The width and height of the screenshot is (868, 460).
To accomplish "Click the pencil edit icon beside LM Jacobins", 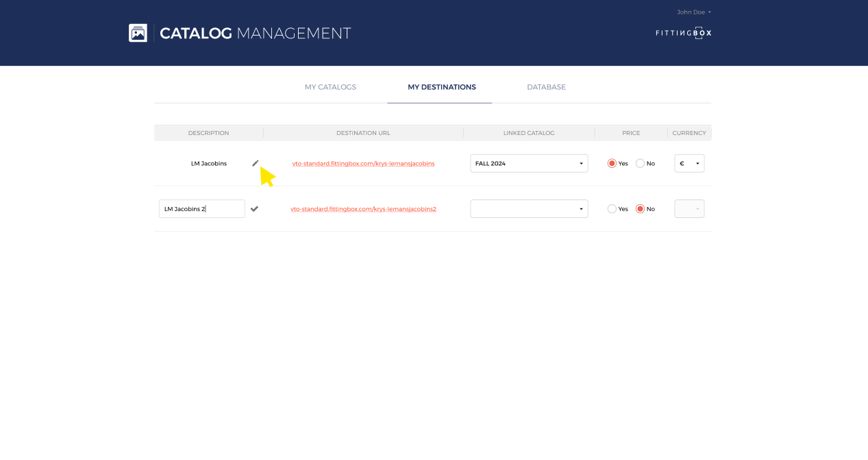I will coord(256,163).
